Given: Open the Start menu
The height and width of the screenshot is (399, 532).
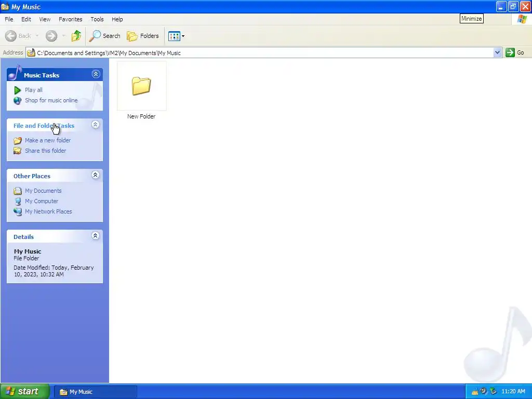Looking at the screenshot, I should point(25,391).
